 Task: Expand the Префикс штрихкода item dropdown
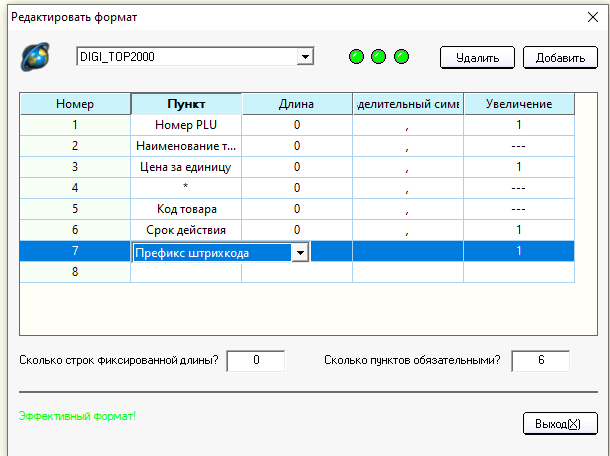(x=298, y=253)
